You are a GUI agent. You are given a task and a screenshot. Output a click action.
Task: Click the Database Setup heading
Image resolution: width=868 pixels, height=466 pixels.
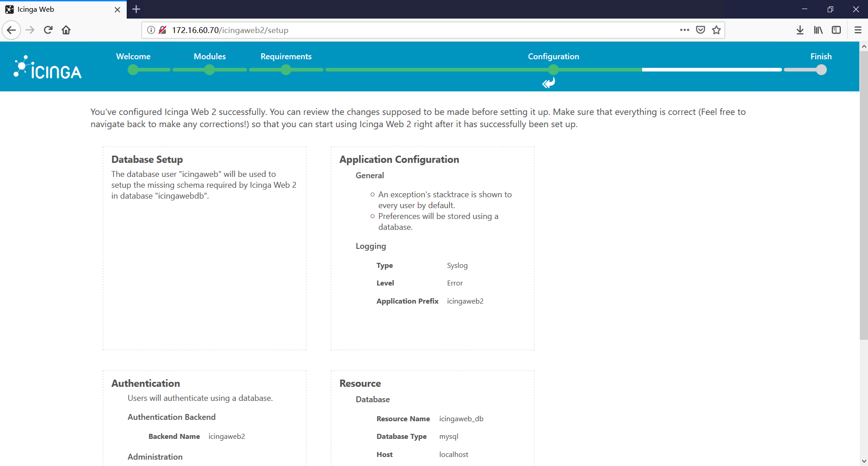pos(147,160)
